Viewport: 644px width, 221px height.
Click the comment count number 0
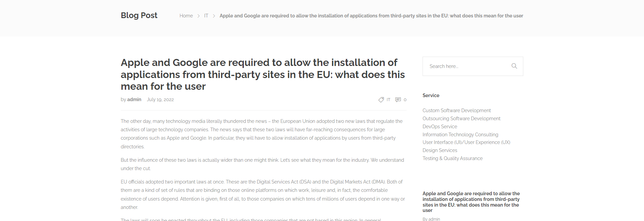(405, 100)
